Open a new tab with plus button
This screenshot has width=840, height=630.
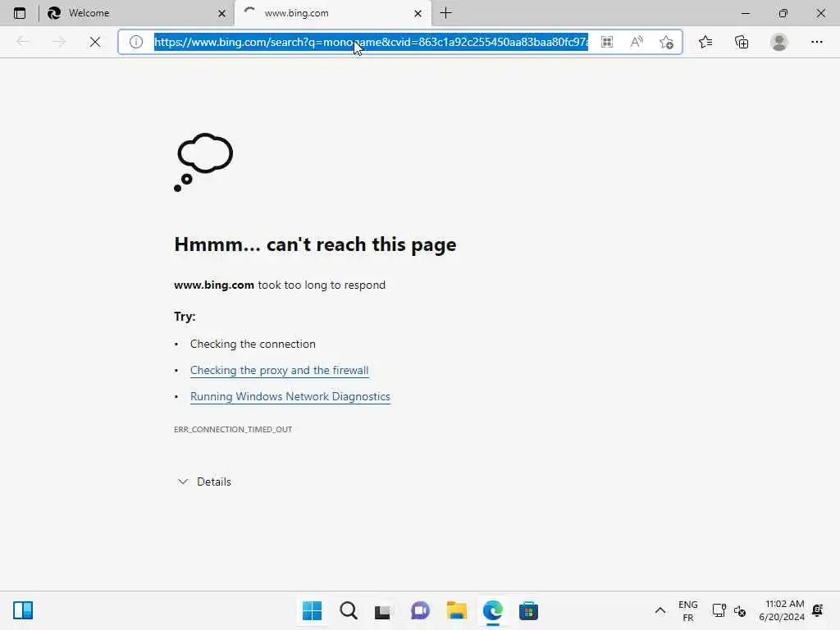click(x=445, y=13)
